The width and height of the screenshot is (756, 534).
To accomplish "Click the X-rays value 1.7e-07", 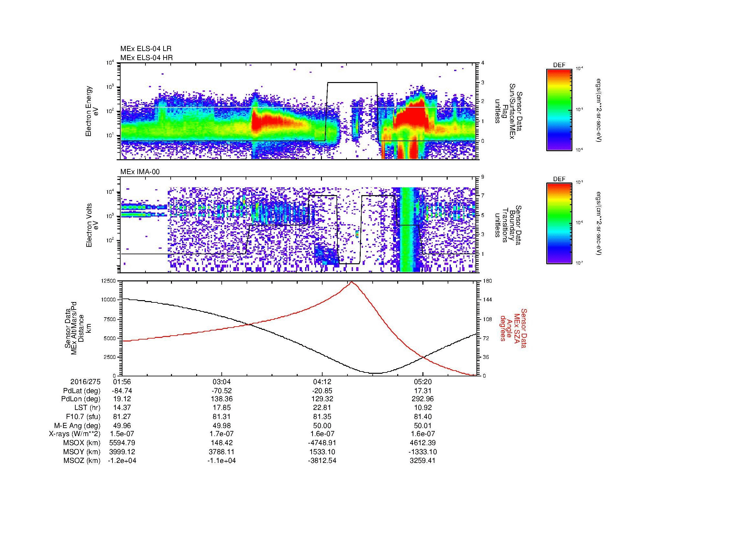I will pos(222,434).
